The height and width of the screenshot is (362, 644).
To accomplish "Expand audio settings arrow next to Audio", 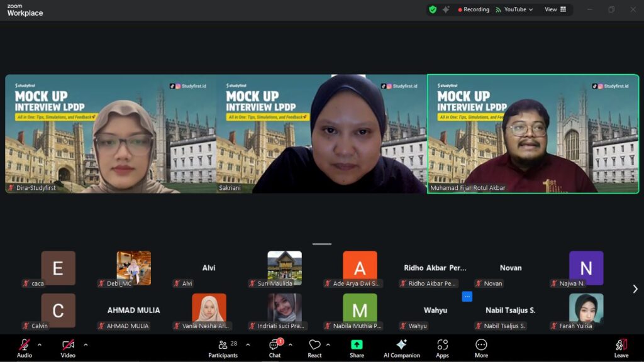I will pyautogui.click(x=40, y=344).
